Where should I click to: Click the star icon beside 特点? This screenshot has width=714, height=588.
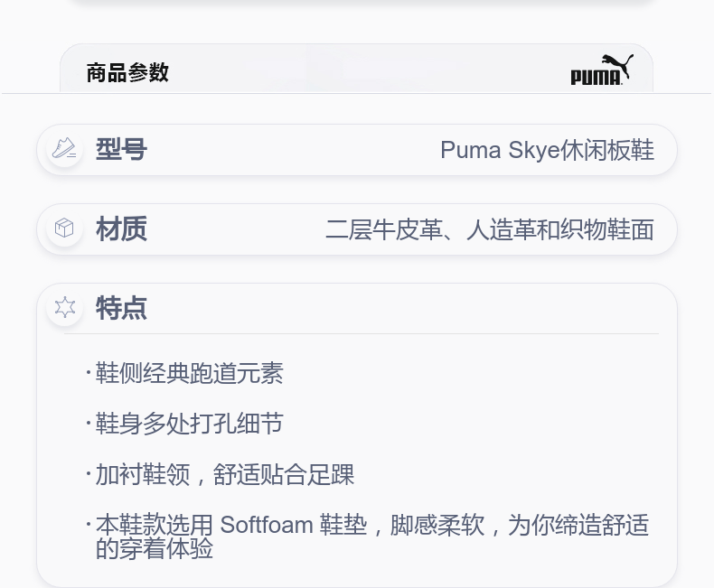point(65,307)
